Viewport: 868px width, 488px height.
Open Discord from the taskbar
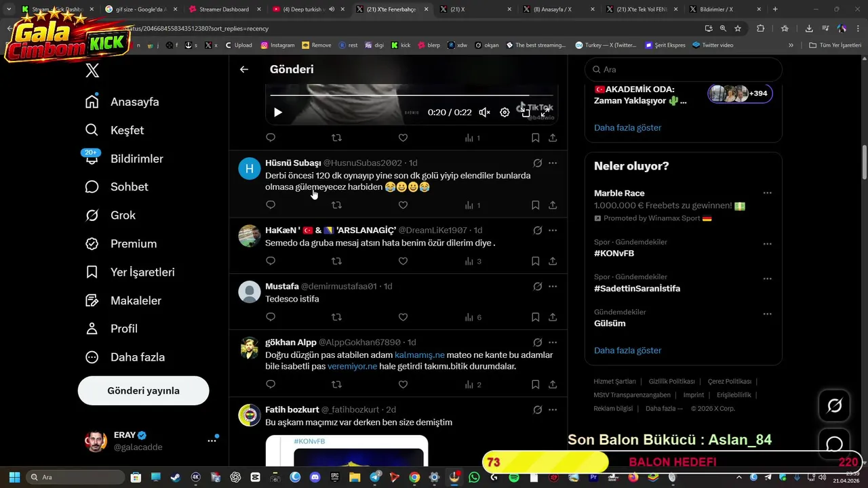315,477
